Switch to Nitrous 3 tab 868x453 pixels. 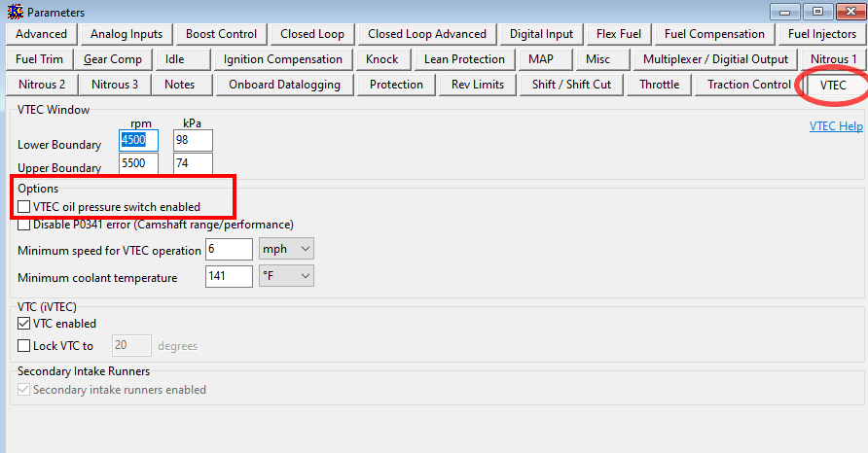(115, 86)
